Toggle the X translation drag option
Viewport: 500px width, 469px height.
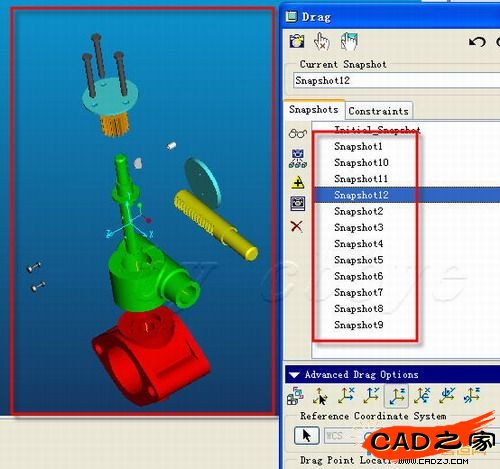pyautogui.click(x=346, y=396)
